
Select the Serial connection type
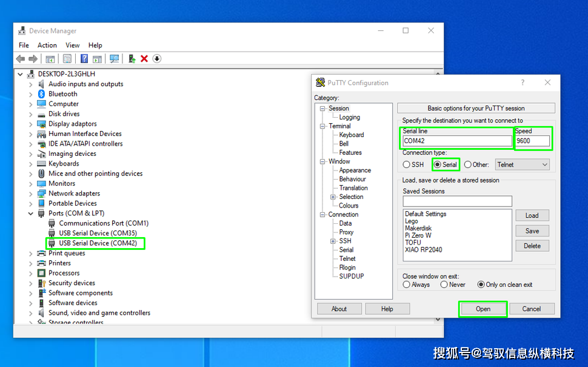click(437, 164)
